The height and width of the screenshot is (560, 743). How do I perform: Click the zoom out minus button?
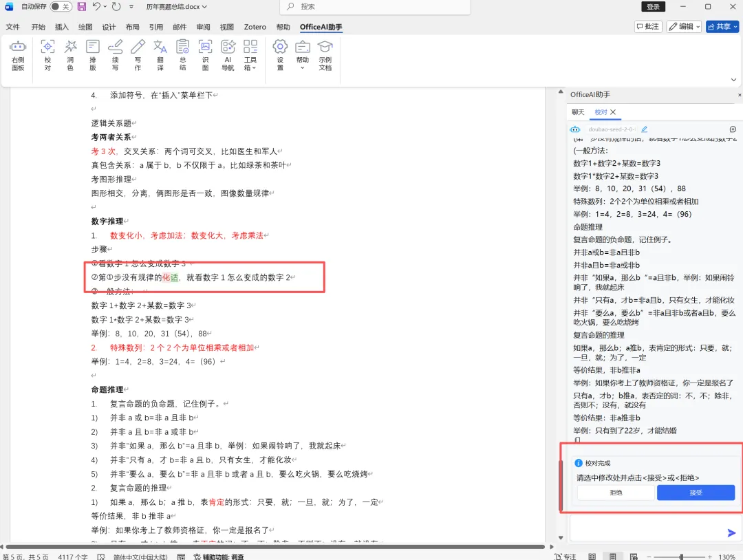649,557
